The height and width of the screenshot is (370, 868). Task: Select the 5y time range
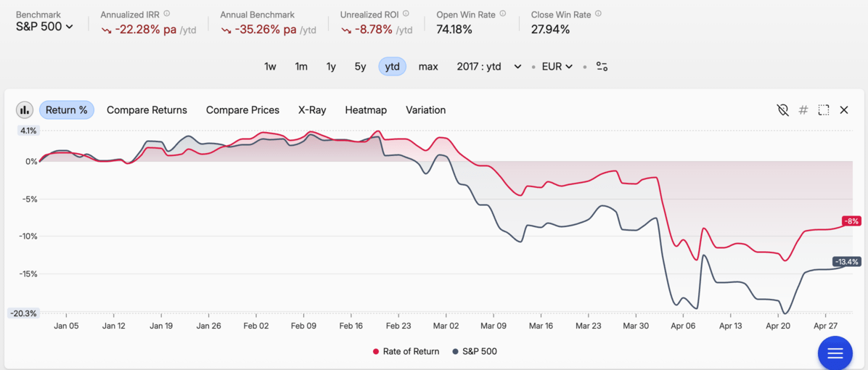[x=360, y=66]
